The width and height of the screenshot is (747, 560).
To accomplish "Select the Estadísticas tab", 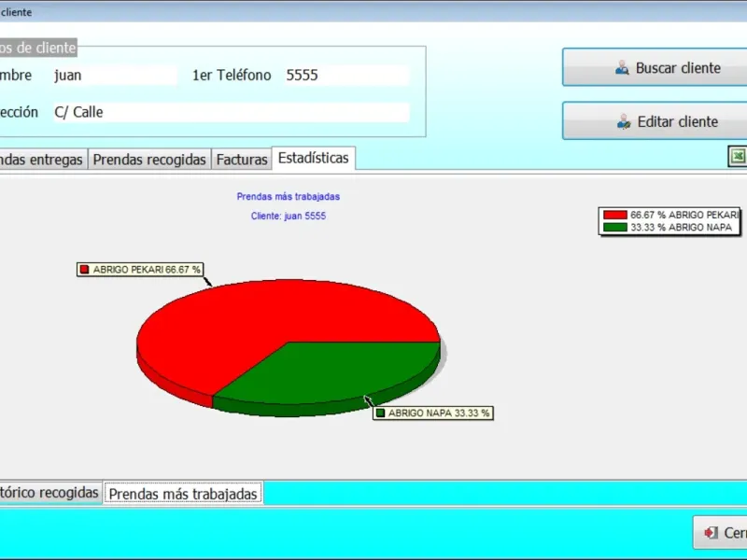I will click(314, 158).
